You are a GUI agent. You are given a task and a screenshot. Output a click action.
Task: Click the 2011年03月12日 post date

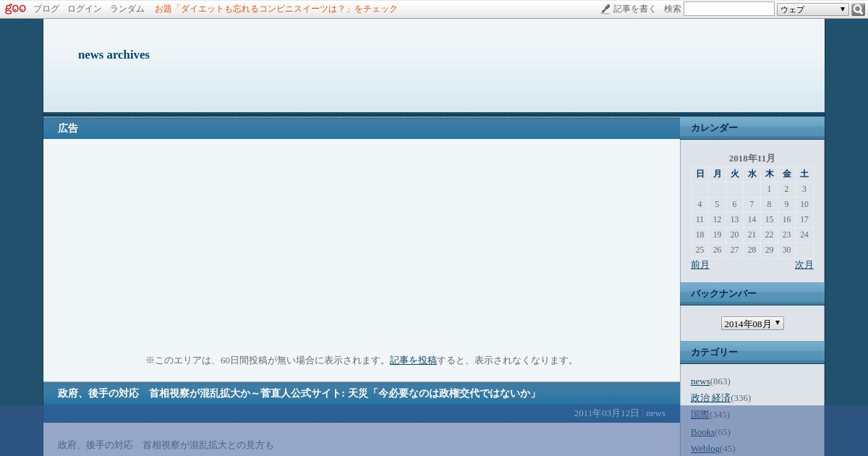coord(606,413)
